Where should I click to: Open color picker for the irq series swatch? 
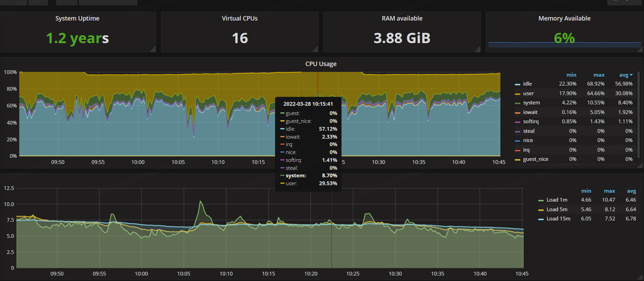pos(518,150)
